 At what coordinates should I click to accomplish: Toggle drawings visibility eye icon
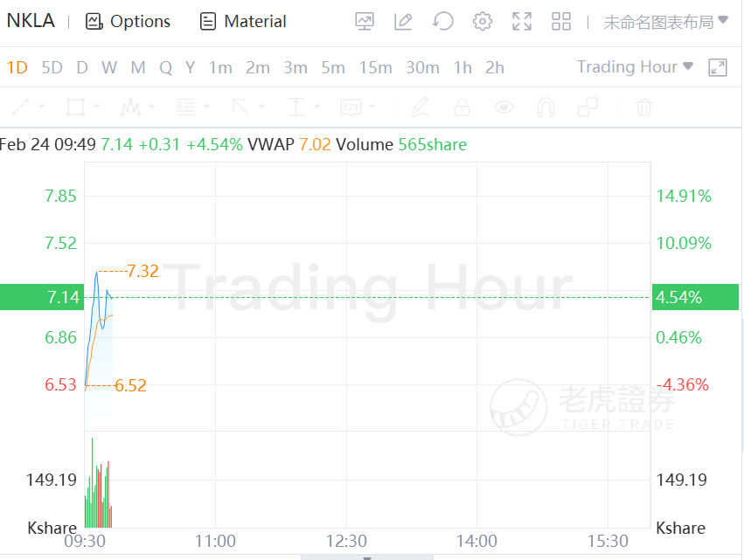[x=504, y=107]
